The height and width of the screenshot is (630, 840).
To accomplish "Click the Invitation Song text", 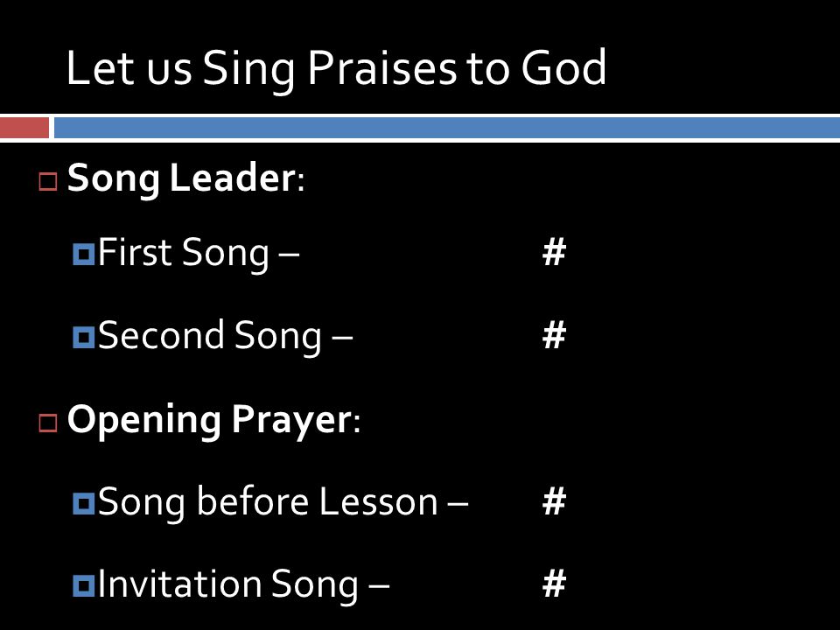I will click(x=243, y=584).
